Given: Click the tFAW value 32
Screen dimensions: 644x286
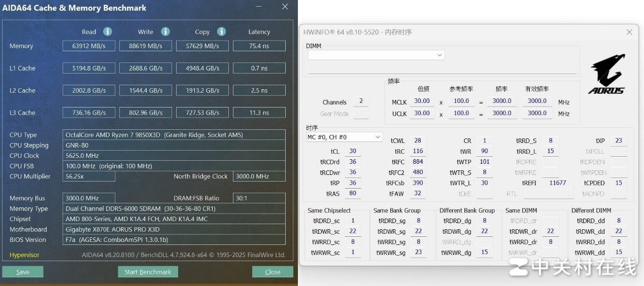Looking at the screenshot, I should (418, 193).
